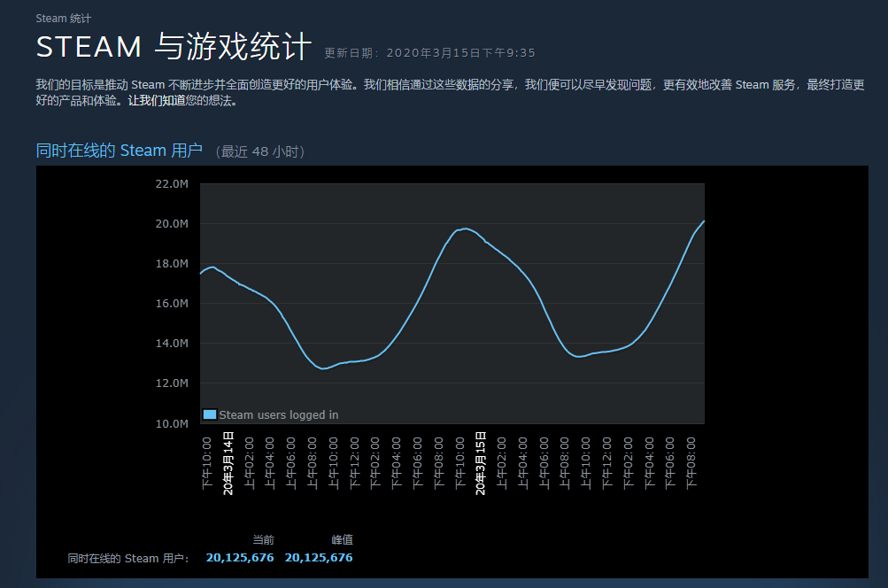The height and width of the screenshot is (588, 888).
Task: Click the '22.0M' y-axis label
Action: 172,183
